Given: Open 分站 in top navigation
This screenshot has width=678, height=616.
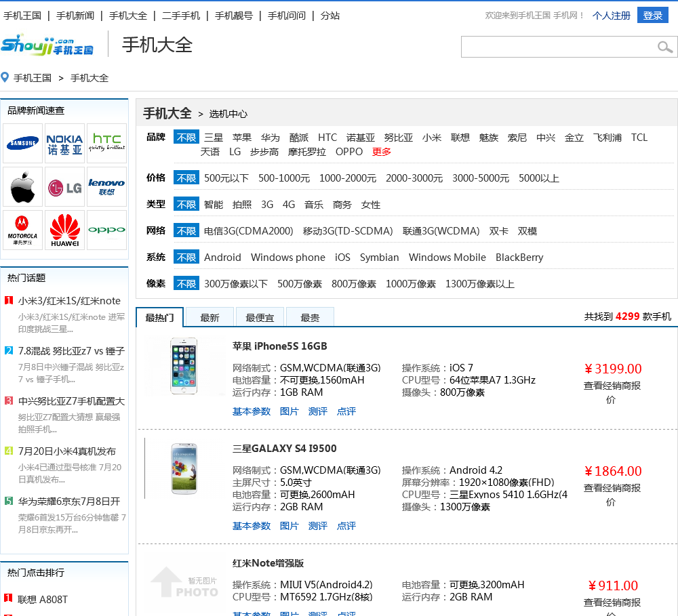Looking at the screenshot, I should 330,16.
